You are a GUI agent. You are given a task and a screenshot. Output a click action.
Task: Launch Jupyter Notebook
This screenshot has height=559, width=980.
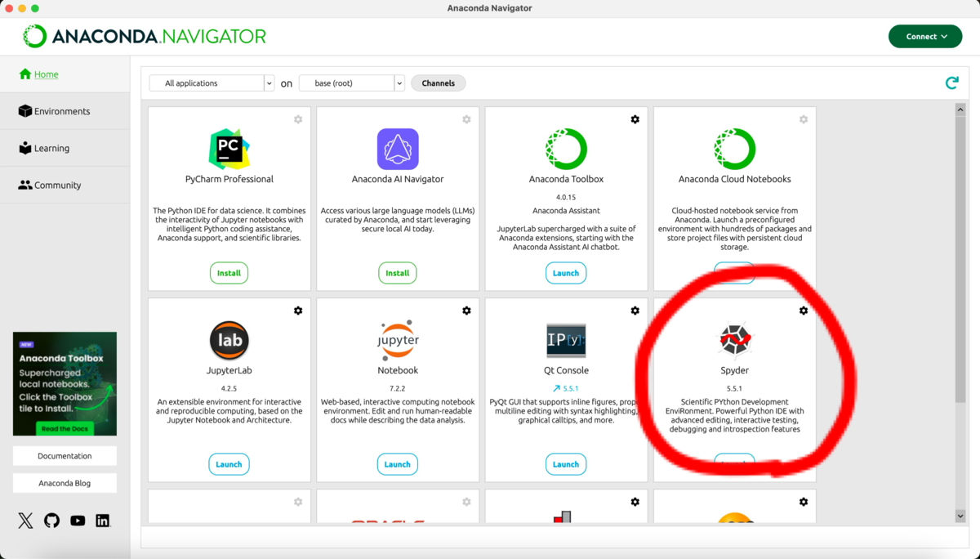pyautogui.click(x=398, y=464)
